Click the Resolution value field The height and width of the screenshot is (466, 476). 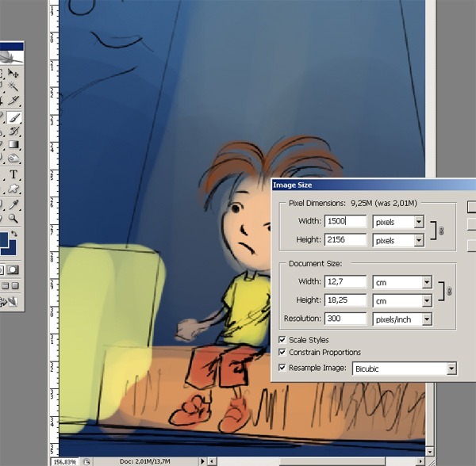(345, 319)
